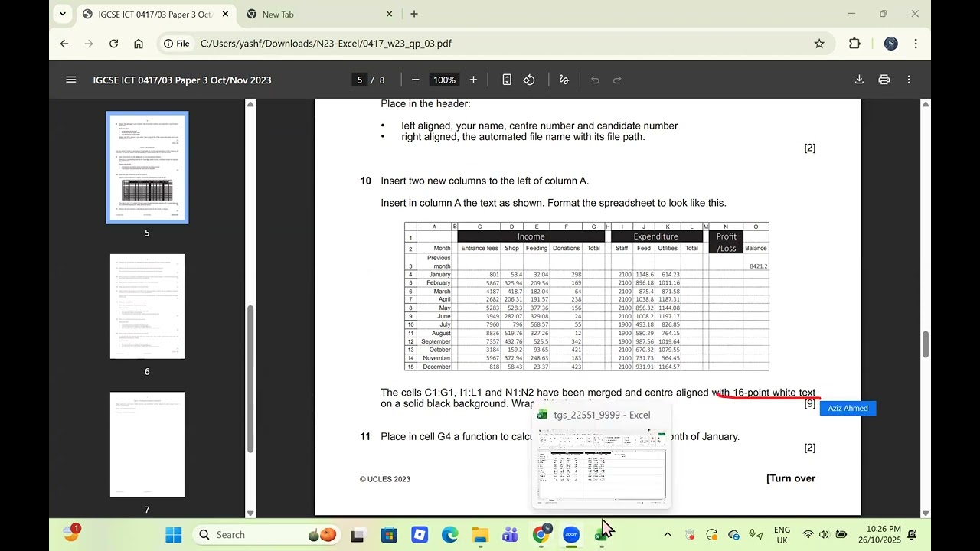Open the Windows Start menu
Viewport: 980px width, 551px height.
[x=174, y=534]
